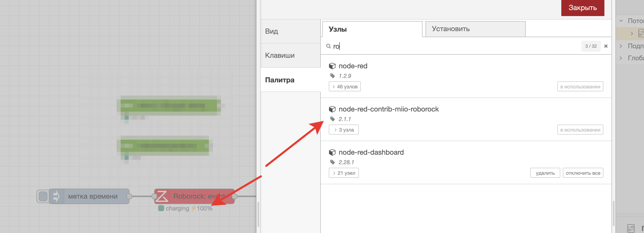This screenshot has width=644, height=233.
Task: Select the Вид settings section
Action: [x=290, y=31]
